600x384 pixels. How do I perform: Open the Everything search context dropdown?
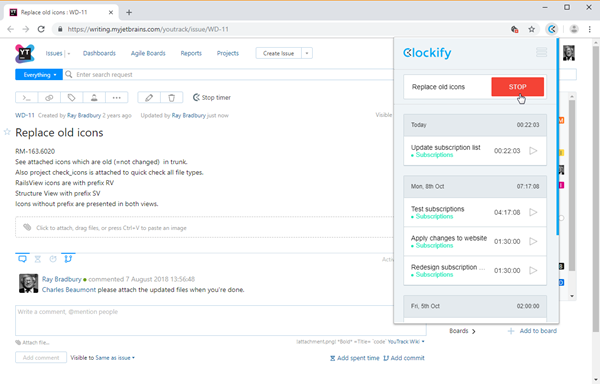(39, 75)
